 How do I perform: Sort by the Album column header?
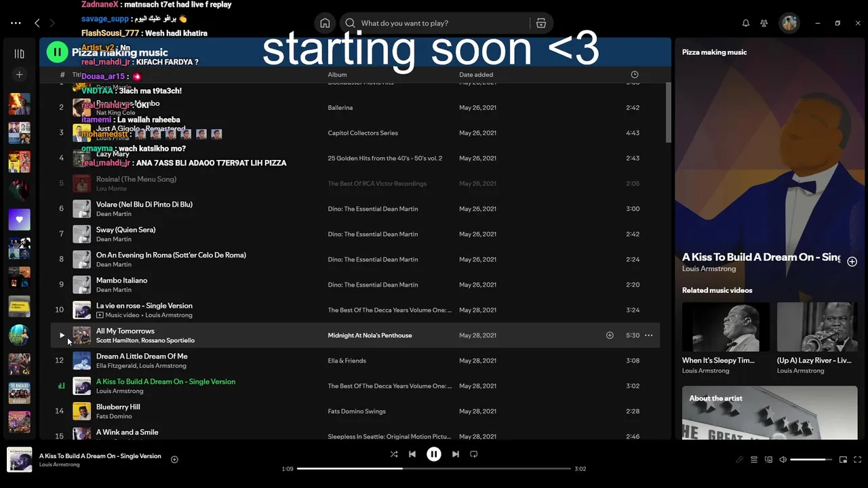coord(337,75)
